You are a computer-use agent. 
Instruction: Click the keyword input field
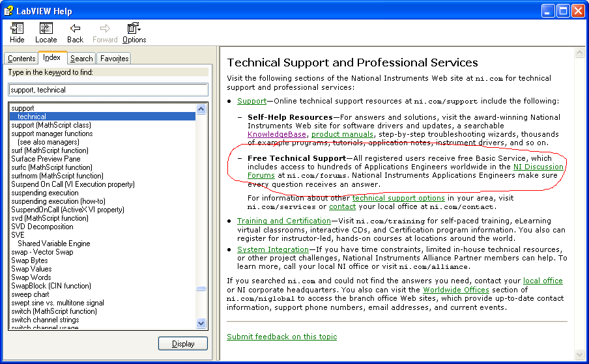pos(108,90)
